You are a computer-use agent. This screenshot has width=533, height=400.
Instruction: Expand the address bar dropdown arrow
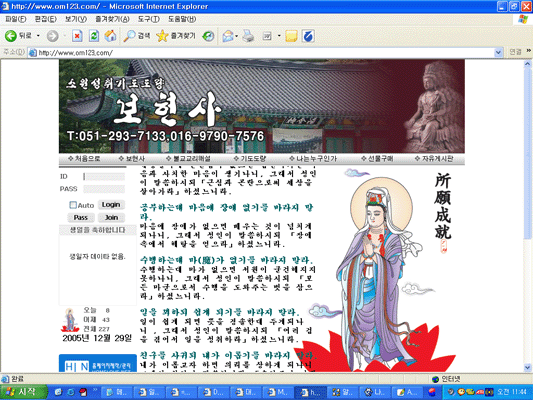click(x=498, y=53)
